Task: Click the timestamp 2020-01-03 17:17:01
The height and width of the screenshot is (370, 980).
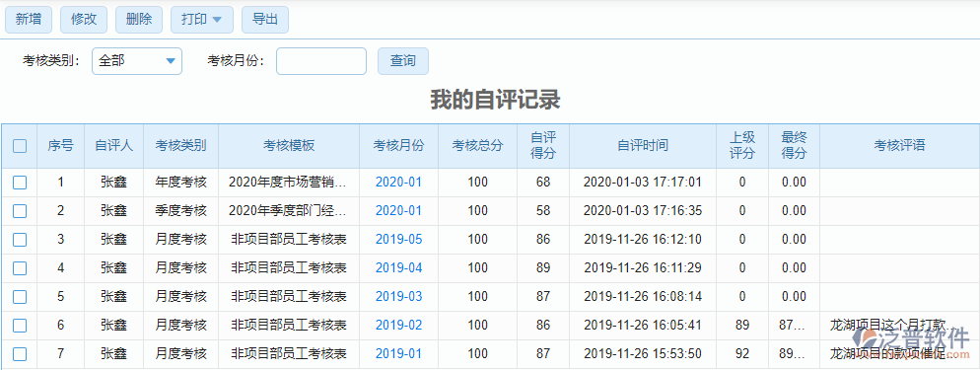Action: (643, 183)
